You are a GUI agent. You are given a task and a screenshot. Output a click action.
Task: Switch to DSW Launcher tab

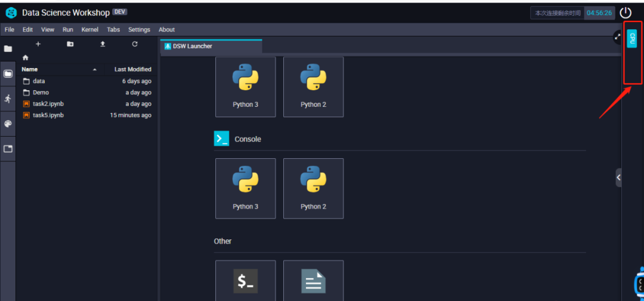[210, 46]
